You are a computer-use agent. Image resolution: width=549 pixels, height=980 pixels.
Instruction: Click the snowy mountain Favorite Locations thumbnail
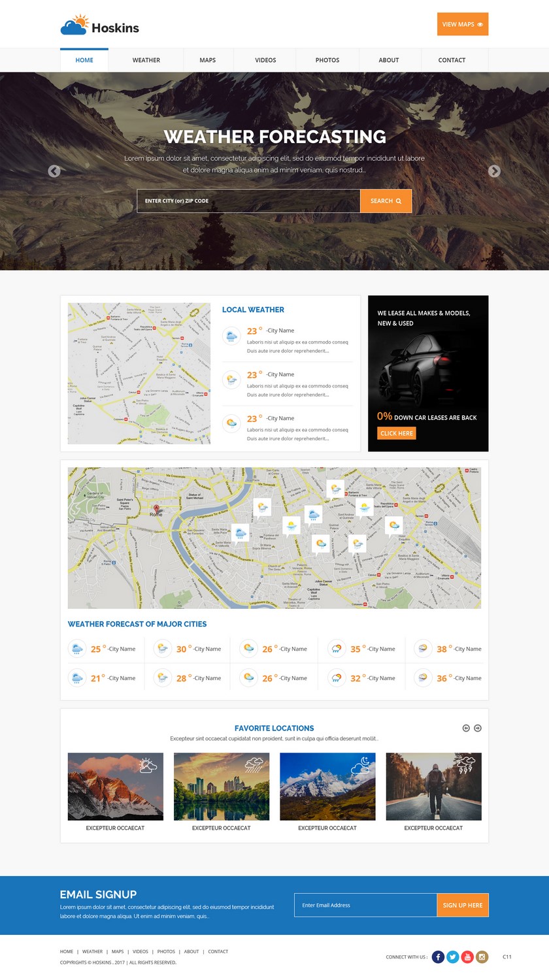coord(327,786)
